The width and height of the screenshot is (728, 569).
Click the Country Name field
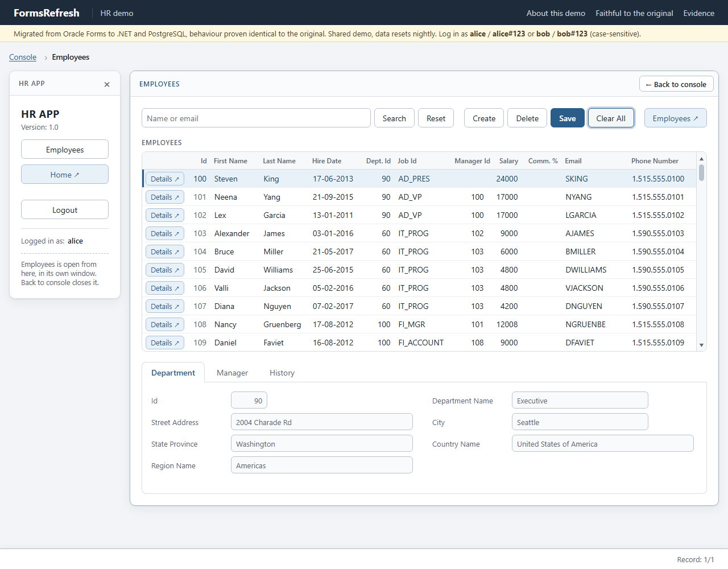[x=603, y=444]
